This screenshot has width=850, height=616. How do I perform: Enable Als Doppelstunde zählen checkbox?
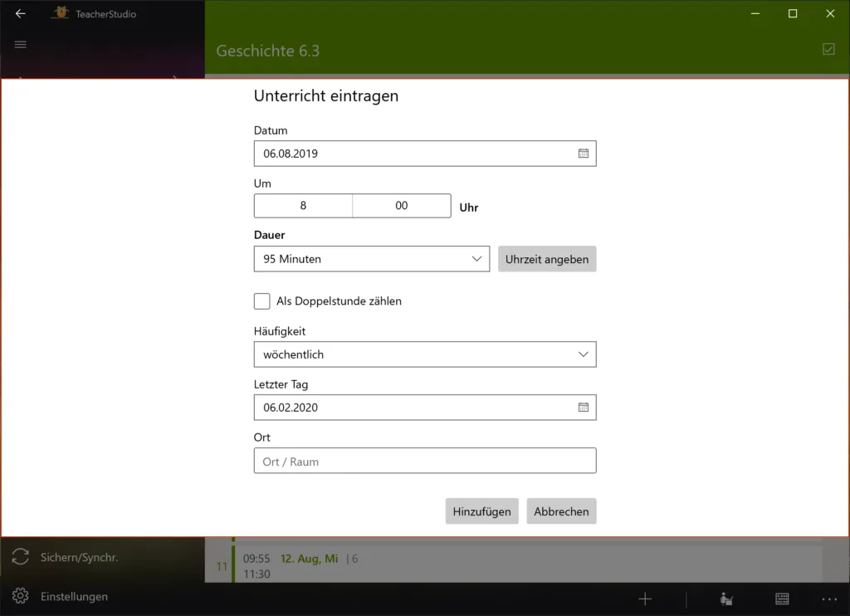(x=261, y=301)
